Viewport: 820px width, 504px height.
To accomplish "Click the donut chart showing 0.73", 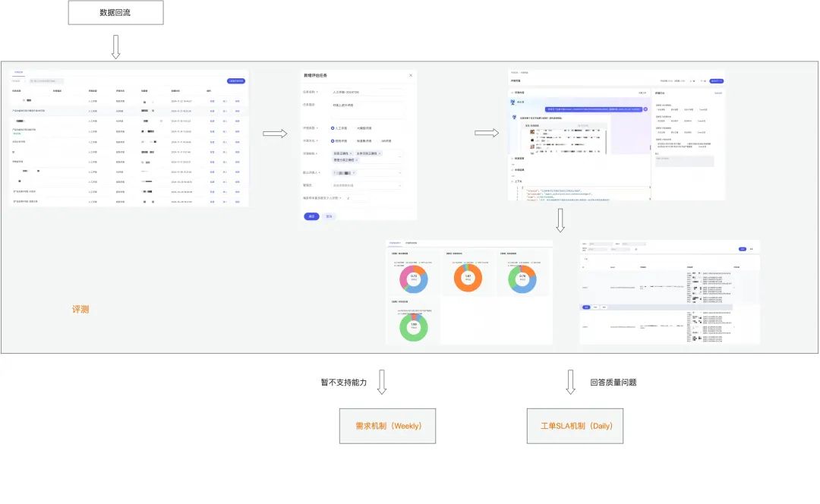I will pyautogui.click(x=414, y=278).
